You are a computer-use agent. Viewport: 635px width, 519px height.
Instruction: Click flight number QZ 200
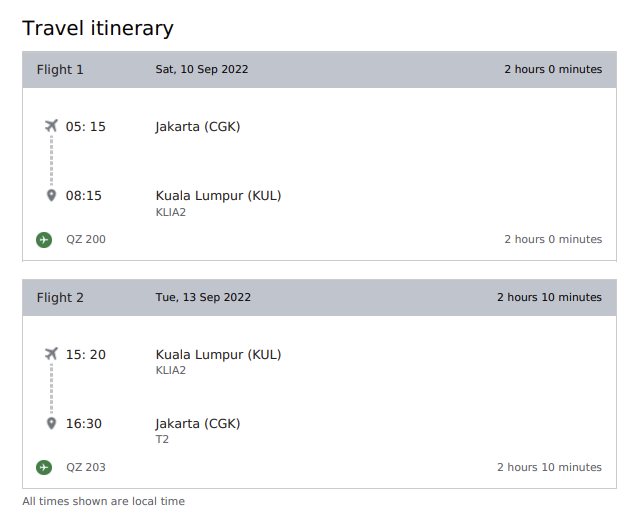tap(86, 240)
